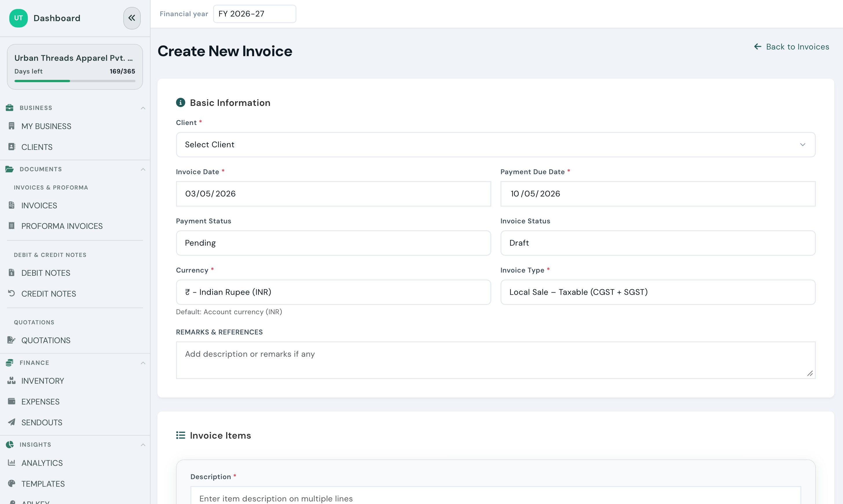Click the Insights pie-chart icon

click(x=10, y=445)
